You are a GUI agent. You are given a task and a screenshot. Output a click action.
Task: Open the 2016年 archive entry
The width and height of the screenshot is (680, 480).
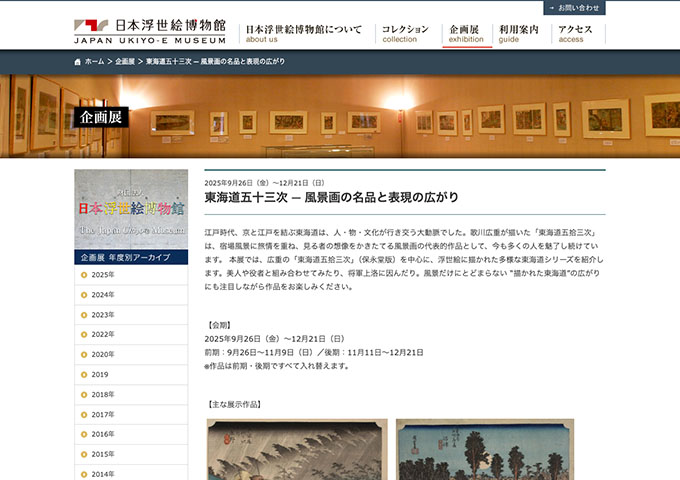(103, 435)
